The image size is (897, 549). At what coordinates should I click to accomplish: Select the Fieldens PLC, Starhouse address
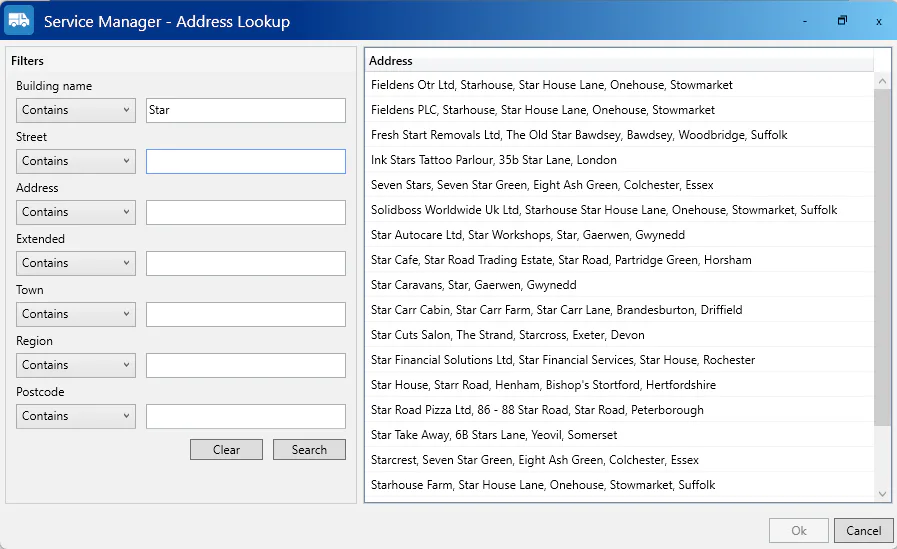click(620, 110)
